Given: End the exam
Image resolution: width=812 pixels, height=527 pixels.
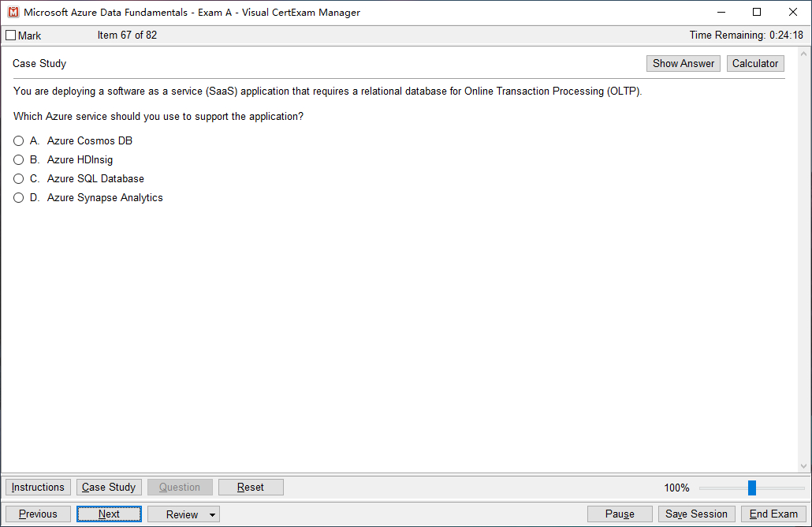Looking at the screenshot, I should coord(773,514).
